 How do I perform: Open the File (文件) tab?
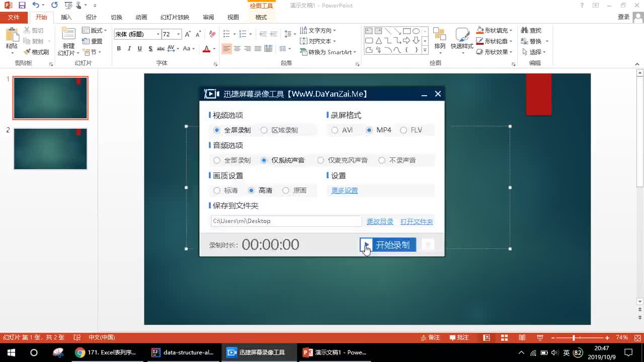click(14, 17)
